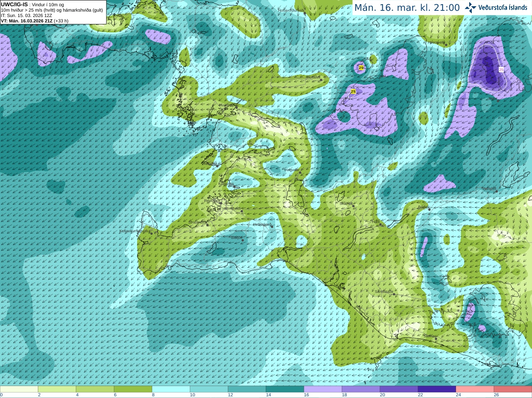532x398 pixels.
Task: Select the 12–14 m/s teal legend swatch
Action: (247, 389)
